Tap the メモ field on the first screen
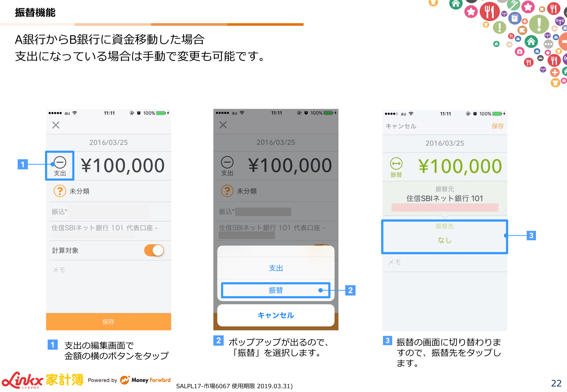The image size is (567, 392). click(109, 270)
